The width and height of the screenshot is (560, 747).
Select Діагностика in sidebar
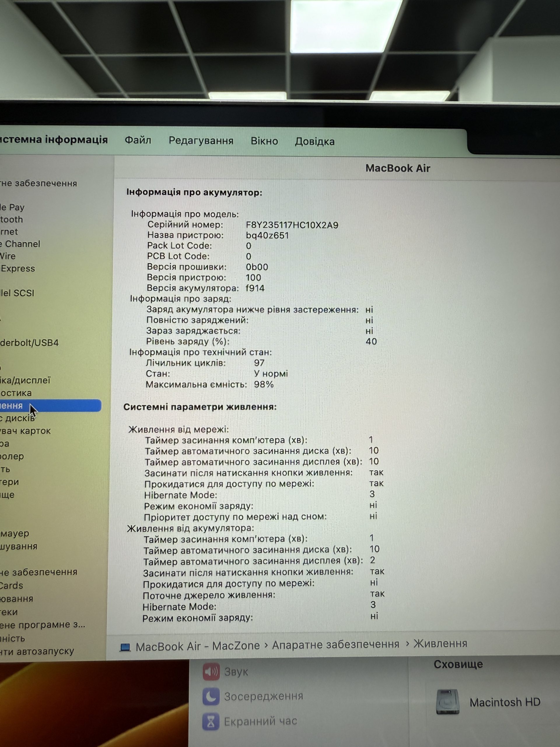16,393
